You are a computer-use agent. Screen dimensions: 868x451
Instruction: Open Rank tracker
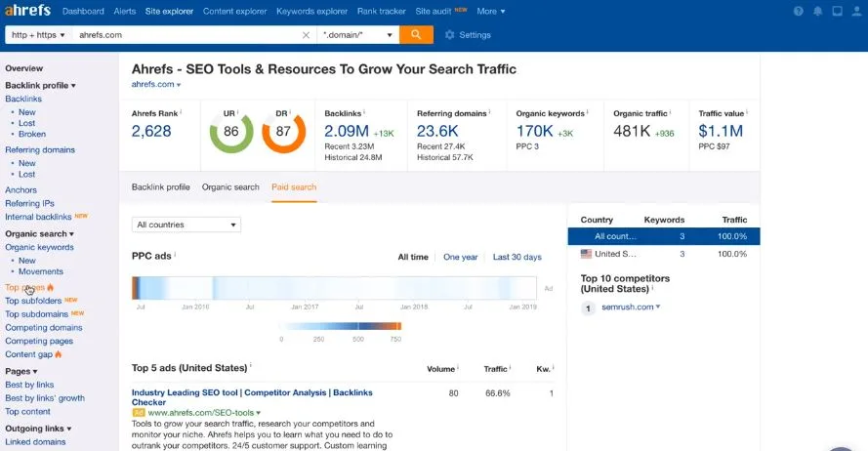pyautogui.click(x=382, y=11)
